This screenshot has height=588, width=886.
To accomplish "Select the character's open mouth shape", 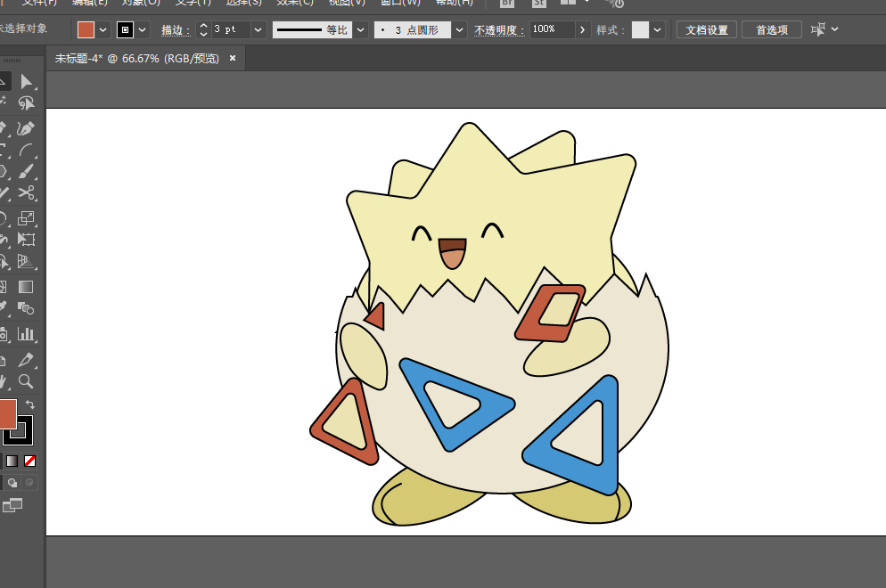I will tap(453, 254).
